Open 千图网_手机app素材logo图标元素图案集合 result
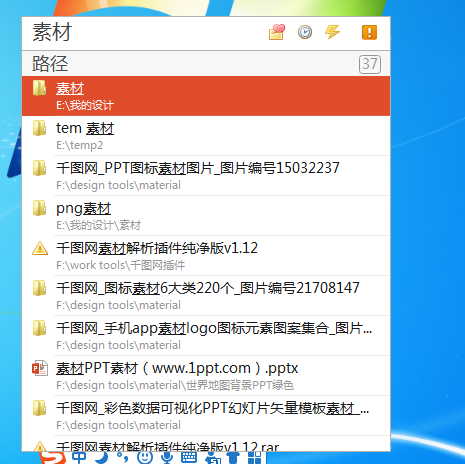Screen dimensions: 465x464 [214, 328]
